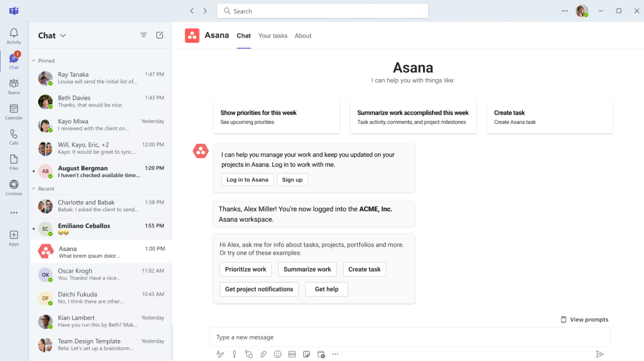Collapse the Pinned chats section
This screenshot has height=361, width=644.
pos(33,60)
